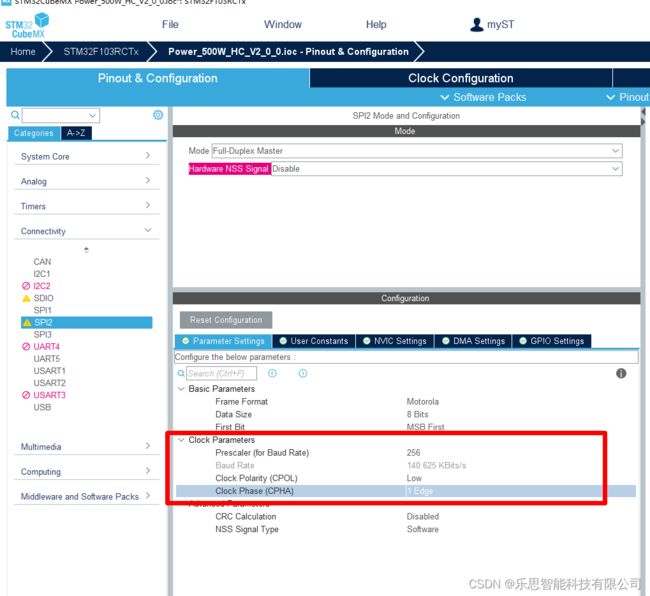Viewport: 650px width, 596px height.
Task: Select I2C1 peripheral
Action: [42, 274]
